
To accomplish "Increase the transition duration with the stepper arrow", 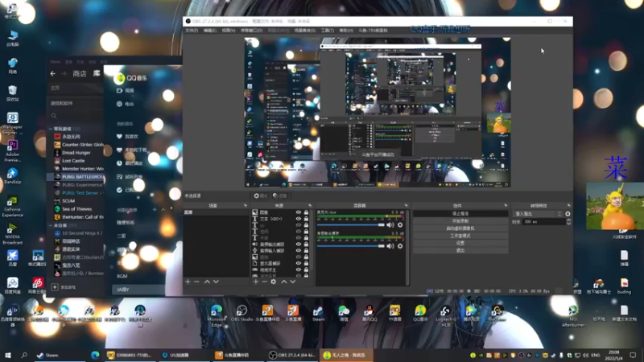I will pyautogui.click(x=568, y=220).
